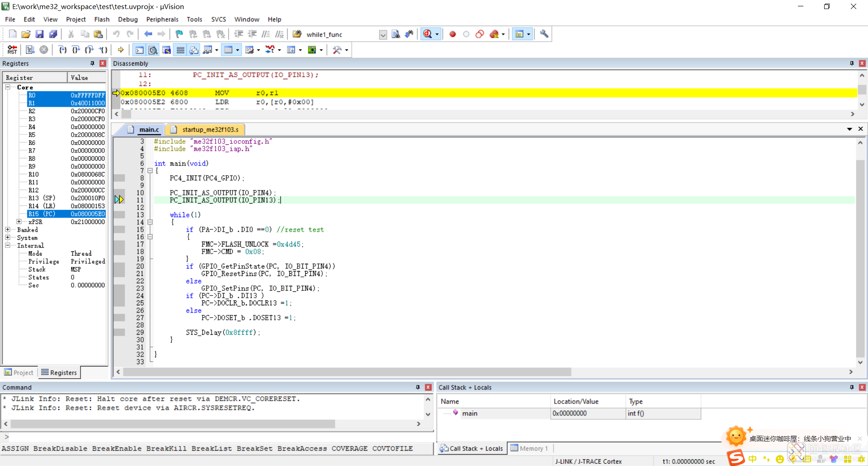Toggle the Command Window button
Viewport: 868px width, 466px height.
[x=140, y=50]
